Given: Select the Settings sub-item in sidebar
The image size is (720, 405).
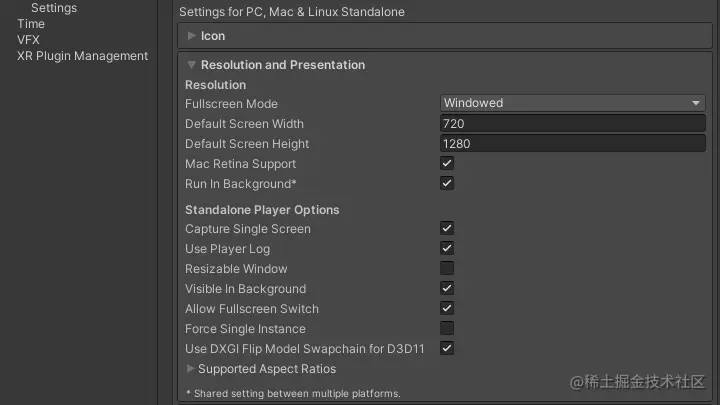Looking at the screenshot, I should (x=54, y=8).
